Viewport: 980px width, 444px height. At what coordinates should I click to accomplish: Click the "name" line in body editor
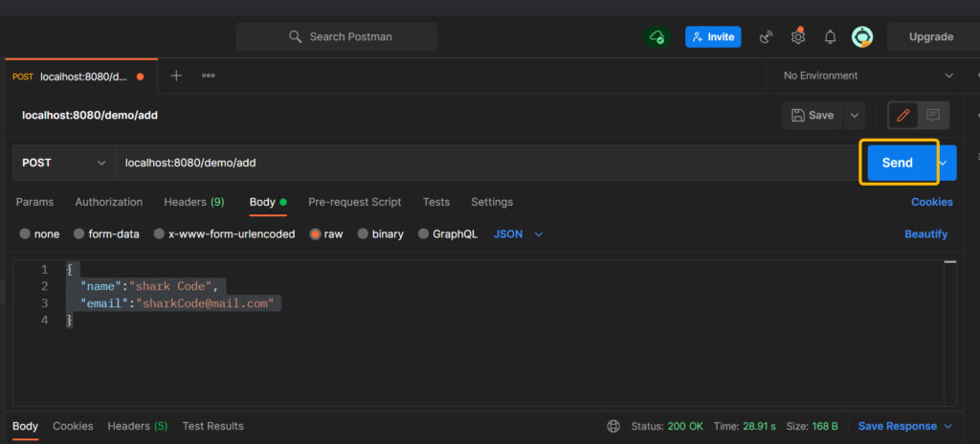[x=150, y=286]
